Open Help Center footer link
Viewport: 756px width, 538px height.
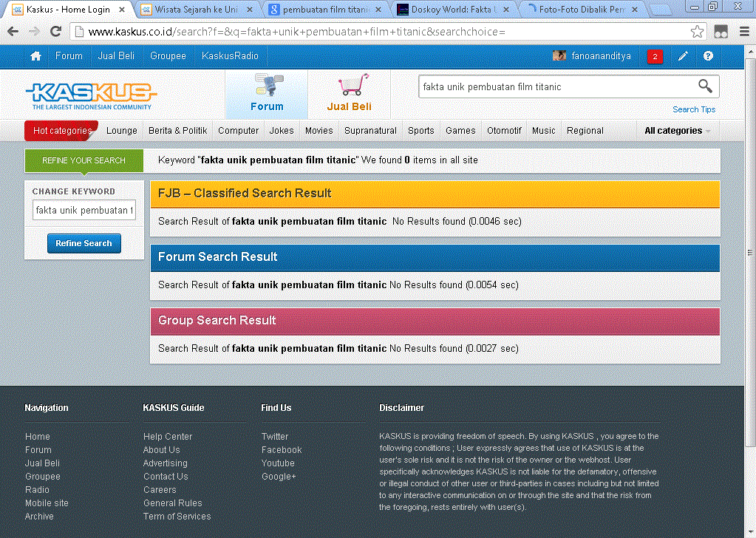168,436
